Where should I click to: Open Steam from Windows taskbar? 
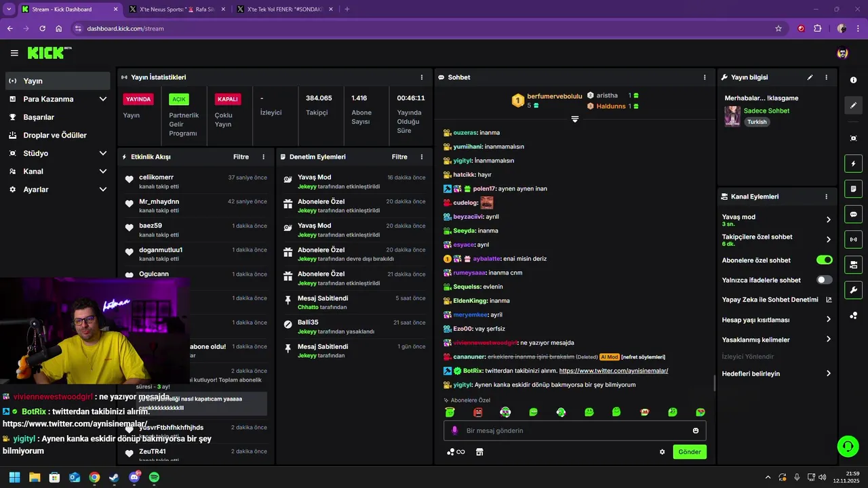pyautogui.click(x=114, y=477)
